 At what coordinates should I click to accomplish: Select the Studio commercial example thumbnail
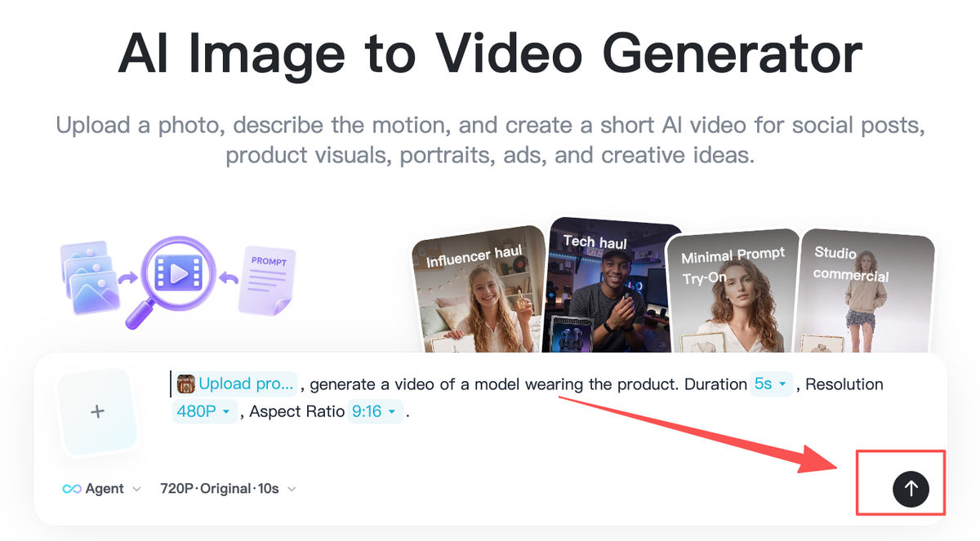pos(866,291)
